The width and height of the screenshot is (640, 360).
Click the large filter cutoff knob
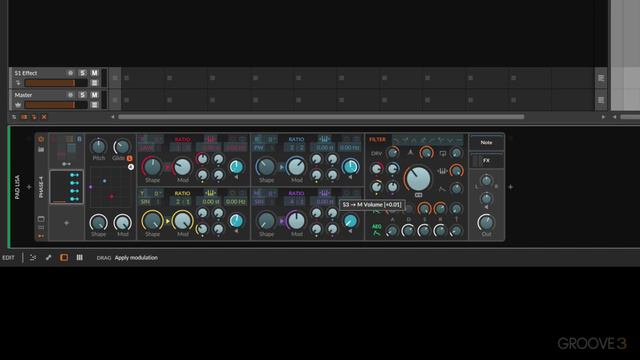[418, 178]
